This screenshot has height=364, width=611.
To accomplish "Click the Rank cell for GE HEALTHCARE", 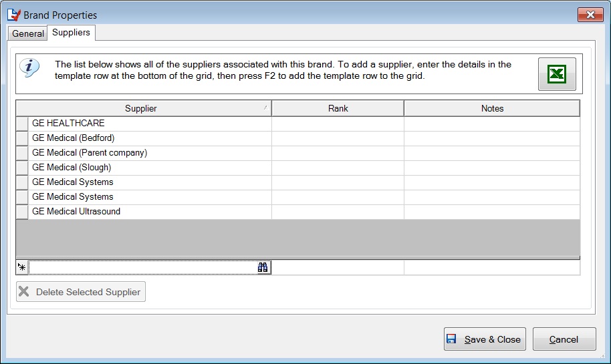I will pyautogui.click(x=338, y=124).
